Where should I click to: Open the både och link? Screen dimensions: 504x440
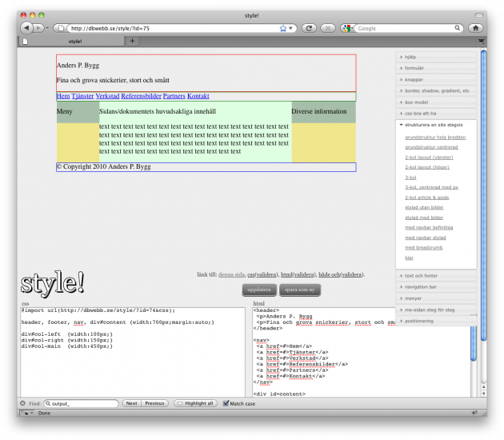[329, 274]
